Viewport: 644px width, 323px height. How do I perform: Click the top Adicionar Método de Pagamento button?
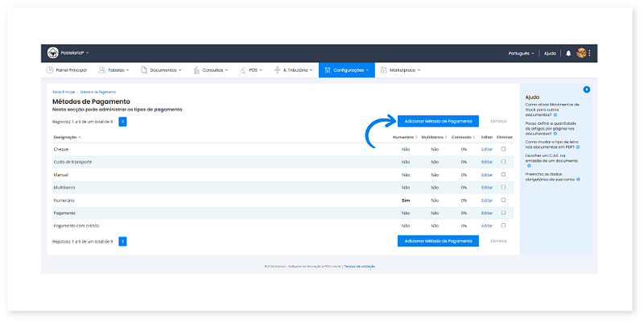pos(438,121)
